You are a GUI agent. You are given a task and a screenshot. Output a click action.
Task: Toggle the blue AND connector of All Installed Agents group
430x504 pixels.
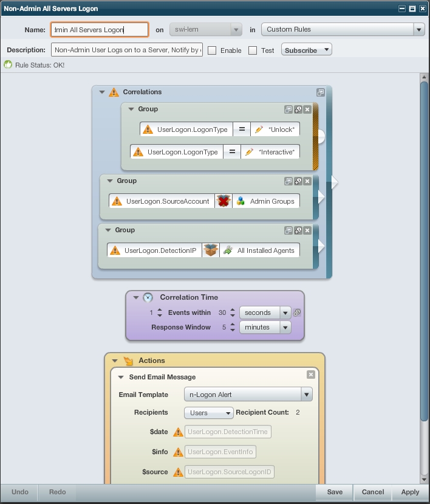click(x=316, y=246)
